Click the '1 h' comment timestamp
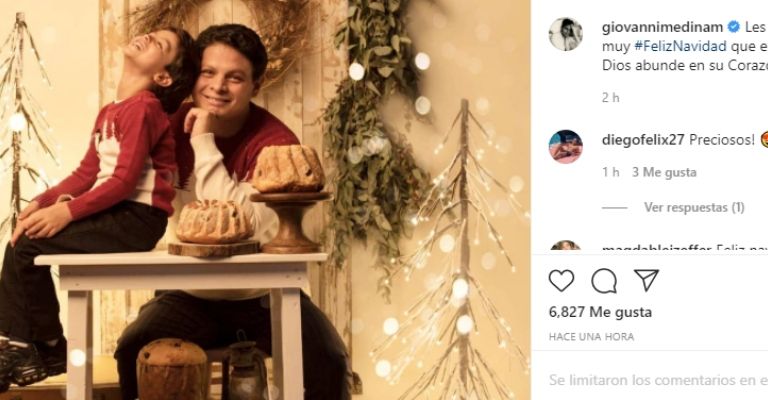768x400 pixels. coord(611,172)
